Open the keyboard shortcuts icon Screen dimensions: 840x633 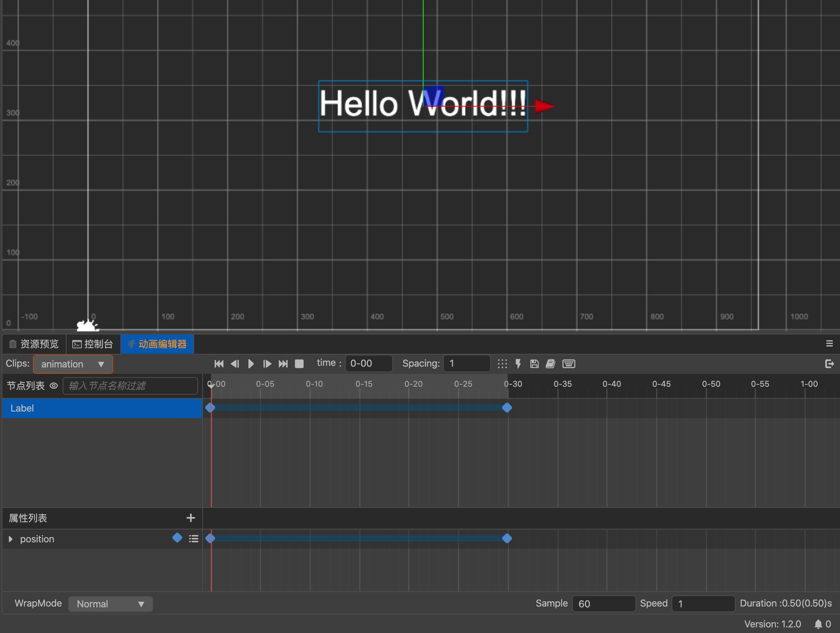tap(569, 364)
